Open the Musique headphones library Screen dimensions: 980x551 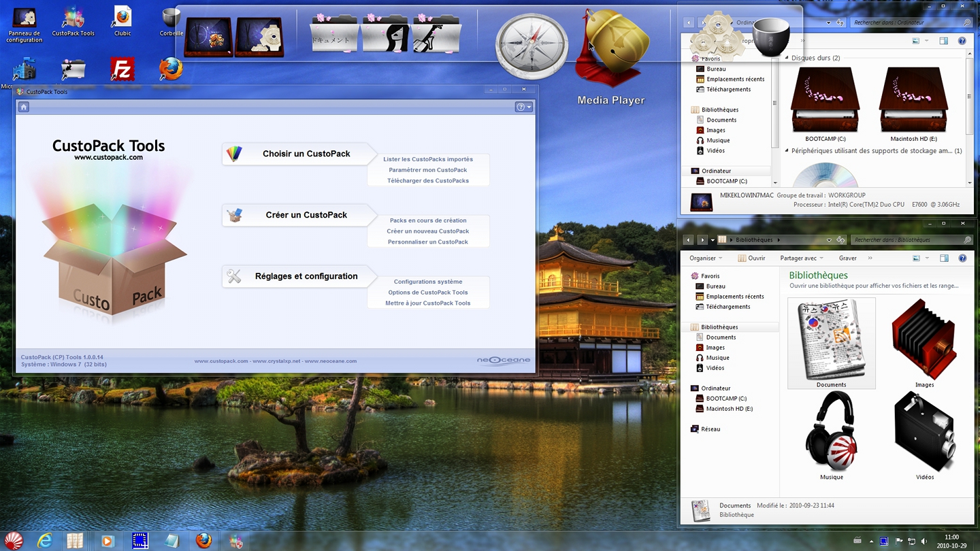point(832,436)
